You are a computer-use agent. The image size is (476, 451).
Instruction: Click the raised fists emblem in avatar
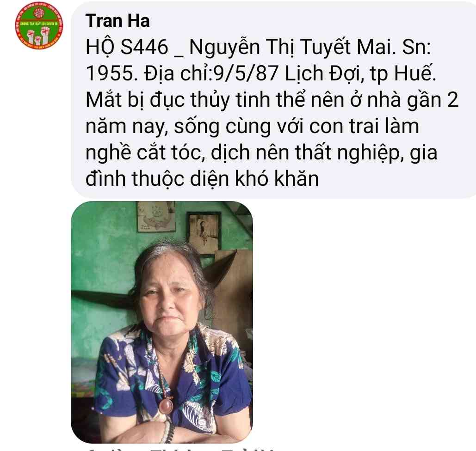click(38, 35)
